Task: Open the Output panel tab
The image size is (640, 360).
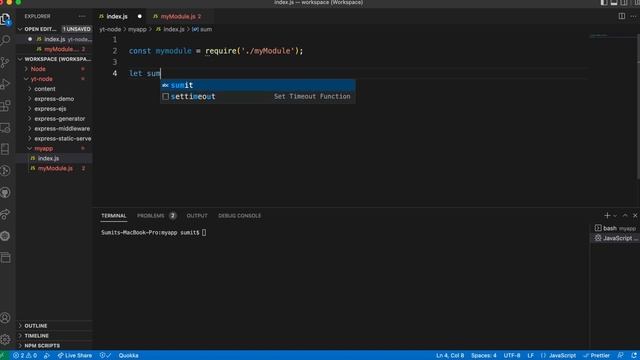Action: [197, 216]
